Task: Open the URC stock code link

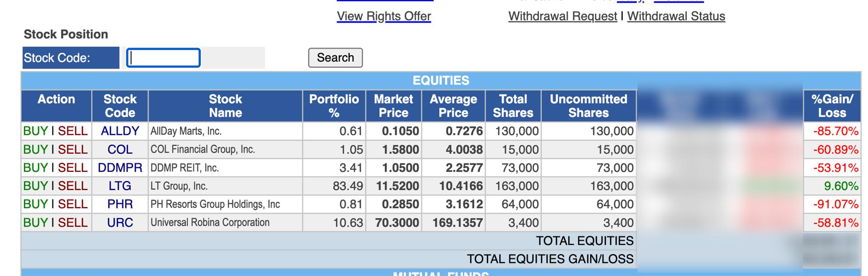Action: point(120,223)
